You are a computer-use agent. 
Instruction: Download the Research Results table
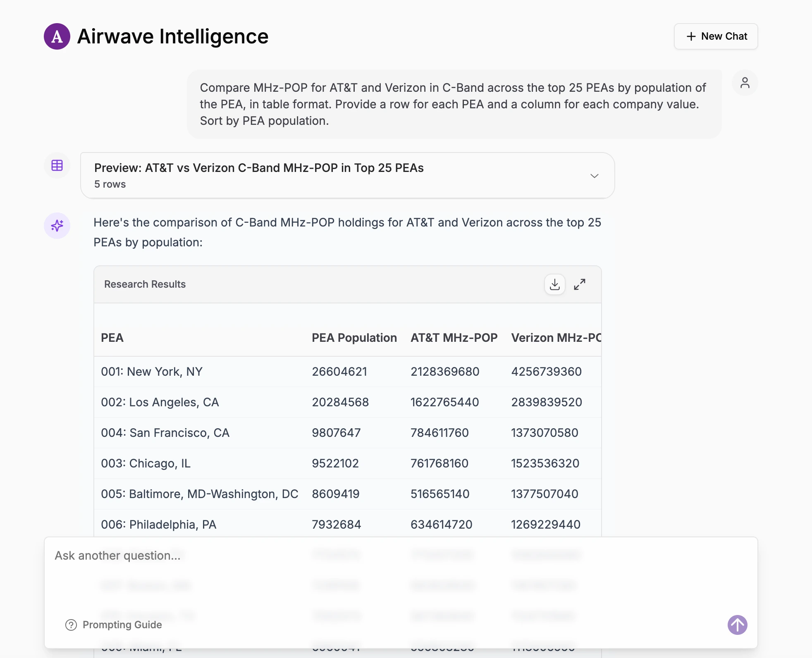555,284
